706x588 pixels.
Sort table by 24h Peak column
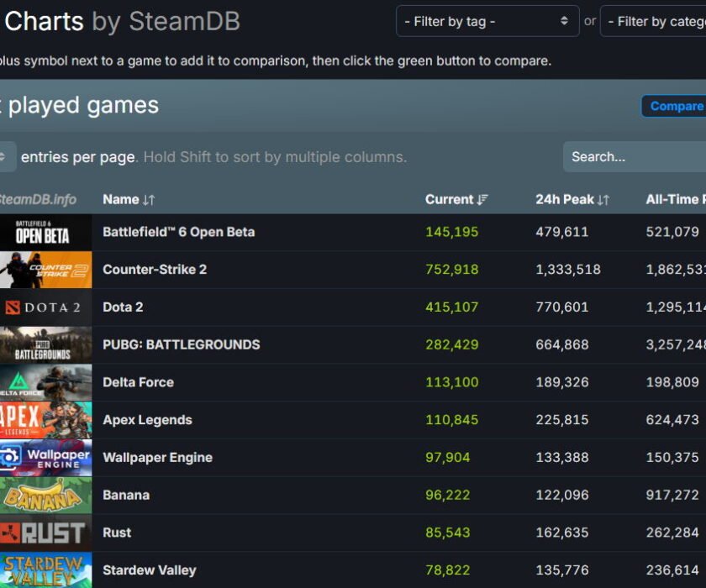[572, 199]
